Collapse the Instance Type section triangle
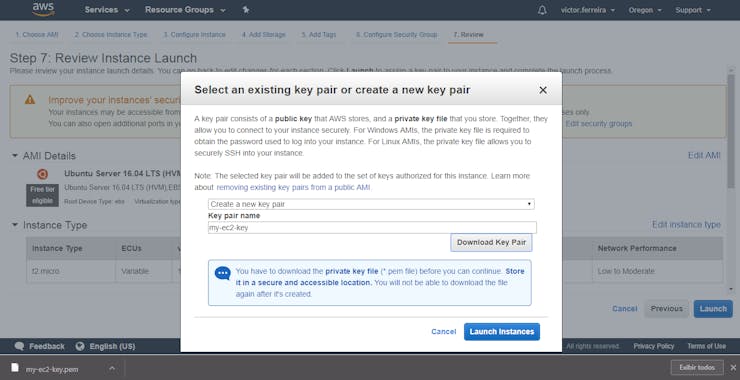 (x=15, y=225)
